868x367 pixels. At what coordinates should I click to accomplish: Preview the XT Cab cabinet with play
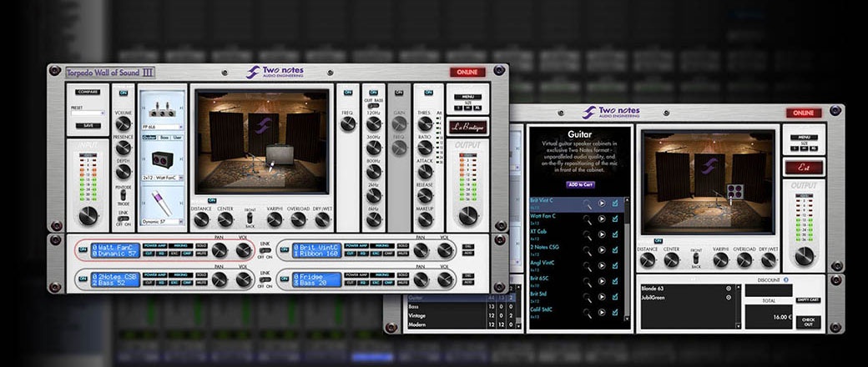tap(602, 234)
